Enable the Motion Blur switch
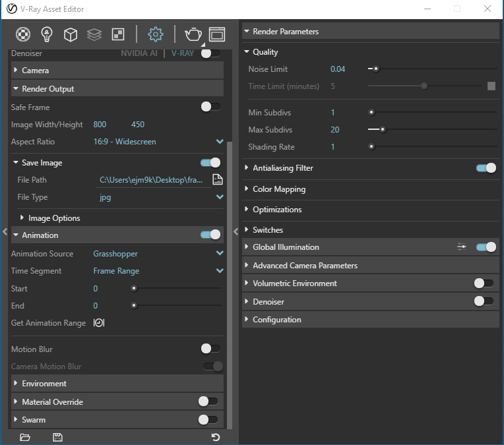Screen dimensions: 504x445 (x=210, y=349)
